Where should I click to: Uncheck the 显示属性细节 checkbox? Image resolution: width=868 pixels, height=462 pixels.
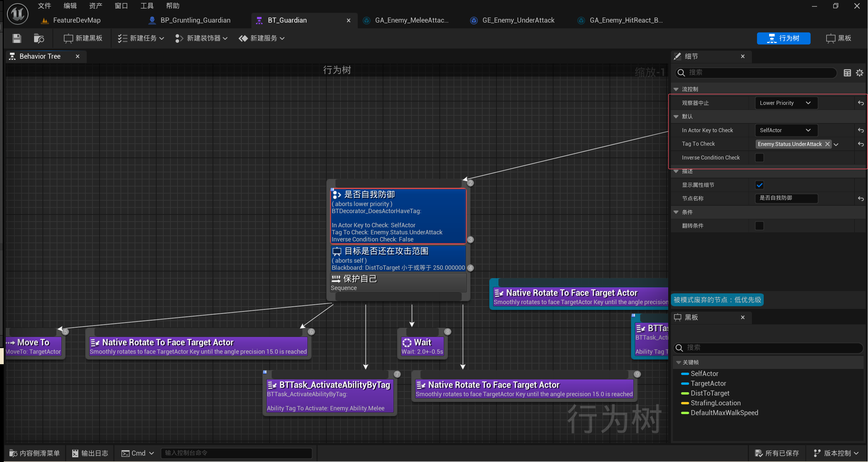[x=759, y=185]
